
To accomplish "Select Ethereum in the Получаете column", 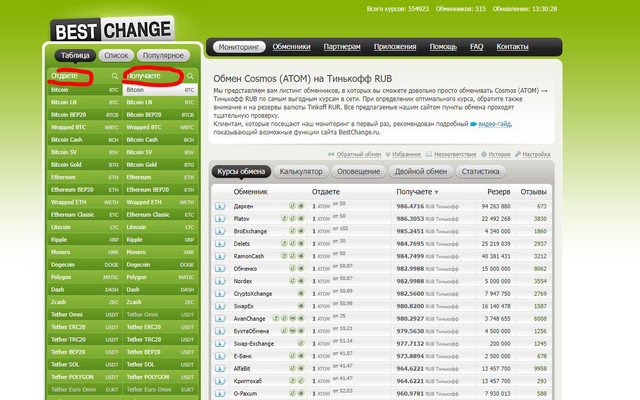I will pos(160,177).
